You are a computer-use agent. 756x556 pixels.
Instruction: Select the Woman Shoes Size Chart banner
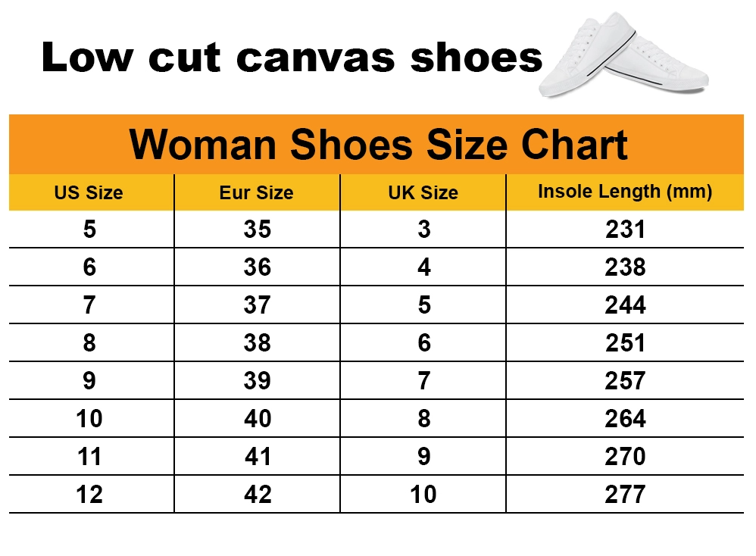pyautogui.click(x=376, y=144)
